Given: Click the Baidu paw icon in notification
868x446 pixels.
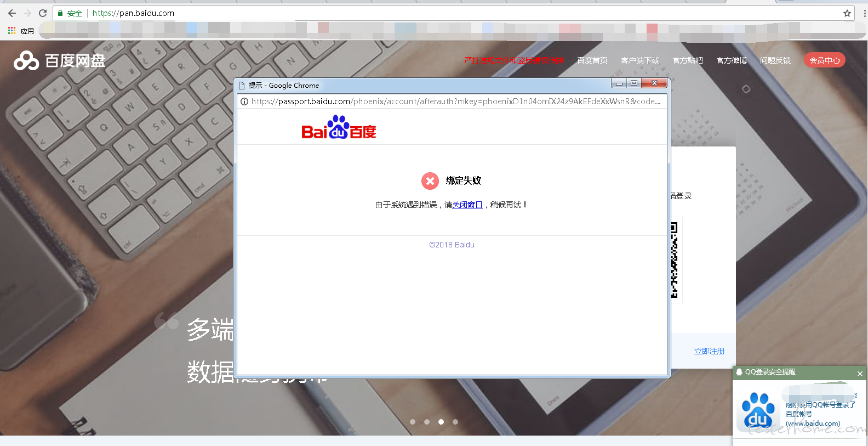Looking at the screenshot, I should (x=758, y=410).
